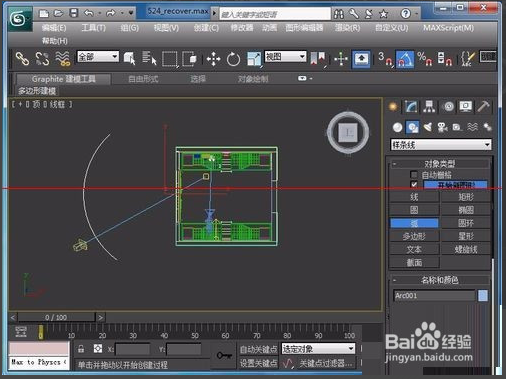
Task: Click the 自动关键点 button
Action: tap(258, 349)
